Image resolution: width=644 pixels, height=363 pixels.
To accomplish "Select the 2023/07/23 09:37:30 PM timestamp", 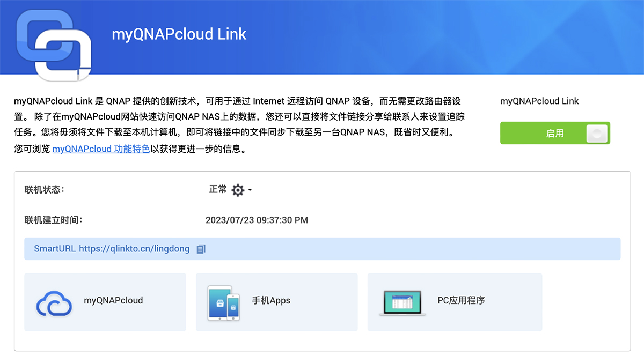I will [257, 220].
